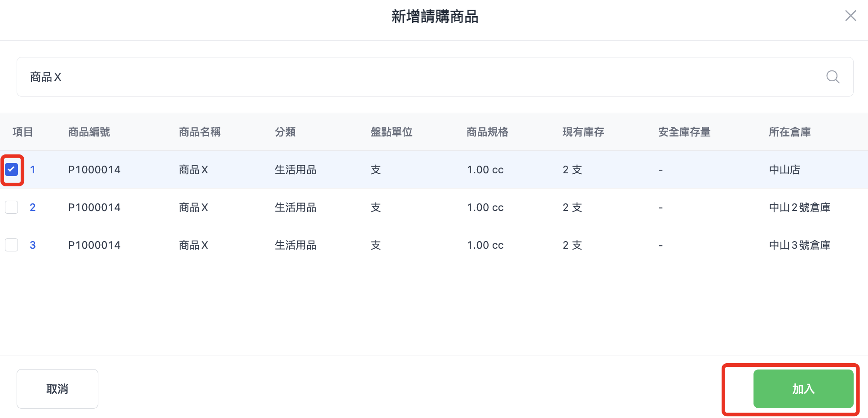Check the 中山2號倉庫 row checkbox
This screenshot has width=868, height=418.
(12, 207)
